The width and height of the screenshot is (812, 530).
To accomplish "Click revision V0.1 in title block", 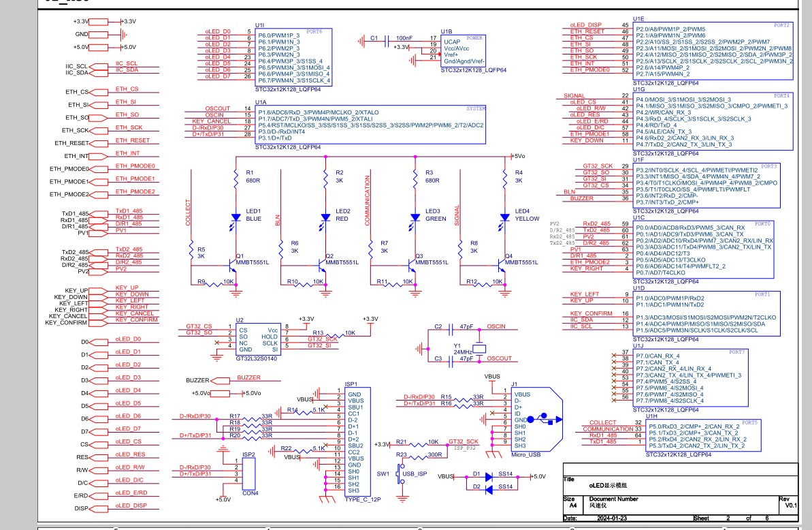I will tap(791, 505).
